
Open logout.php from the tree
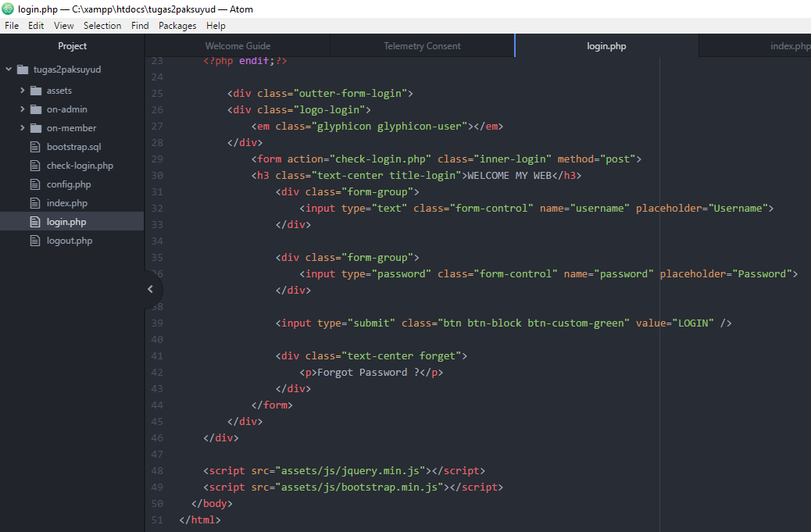point(70,241)
